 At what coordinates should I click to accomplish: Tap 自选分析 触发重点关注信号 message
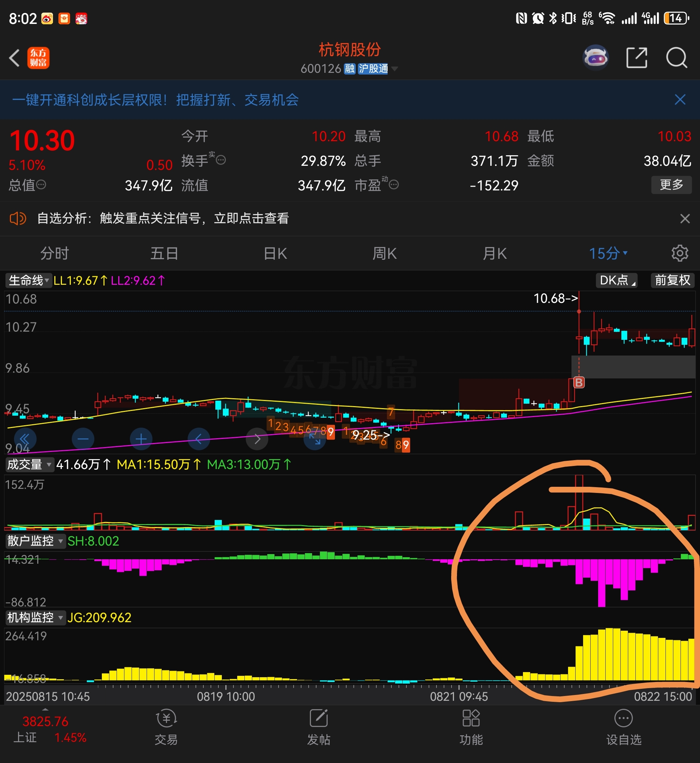(163, 218)
